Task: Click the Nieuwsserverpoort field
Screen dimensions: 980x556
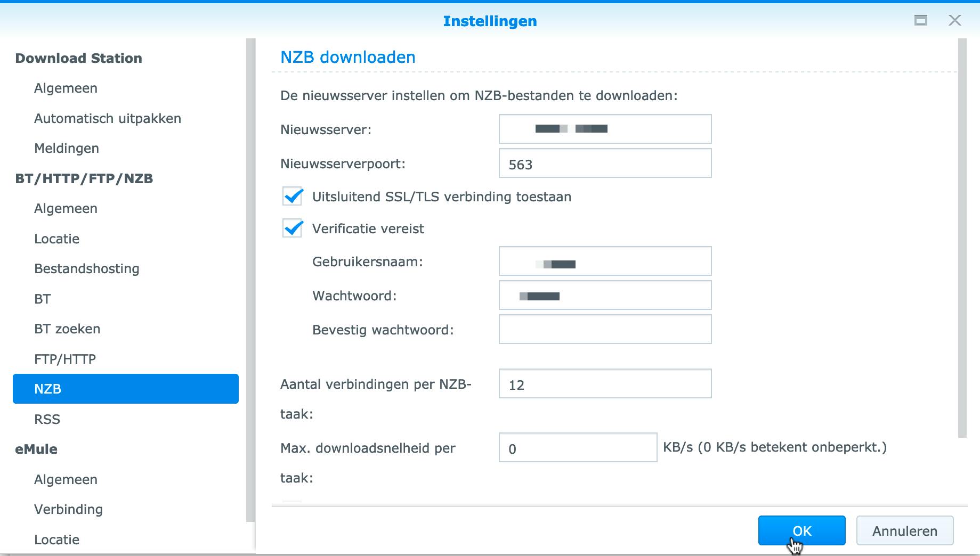Action: click(605, 163)
